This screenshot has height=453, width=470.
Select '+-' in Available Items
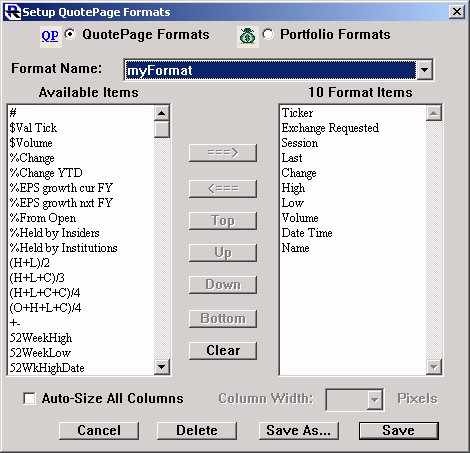(x=81, y=323)
